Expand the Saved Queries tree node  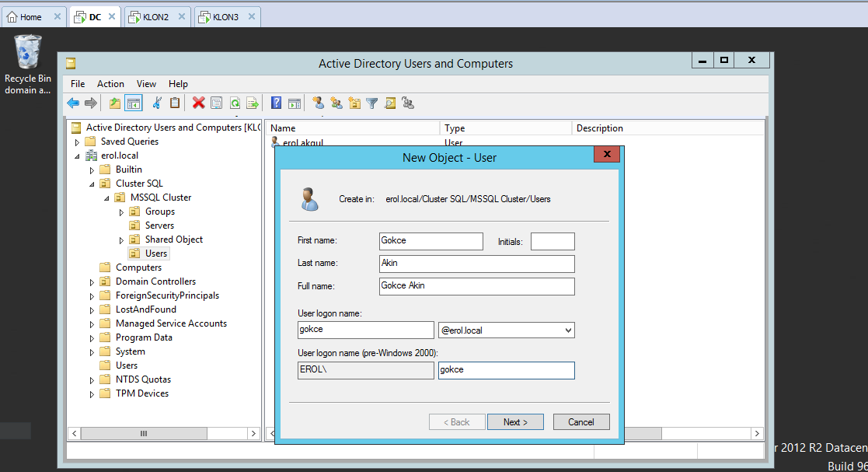[76, 142]
